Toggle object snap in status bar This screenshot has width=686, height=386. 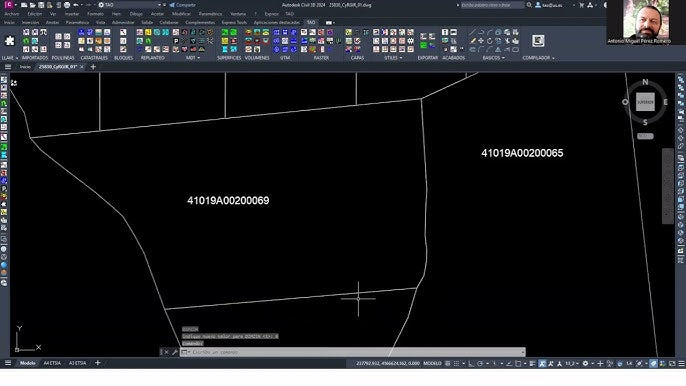pyautogui.click(x=518, y=363)
